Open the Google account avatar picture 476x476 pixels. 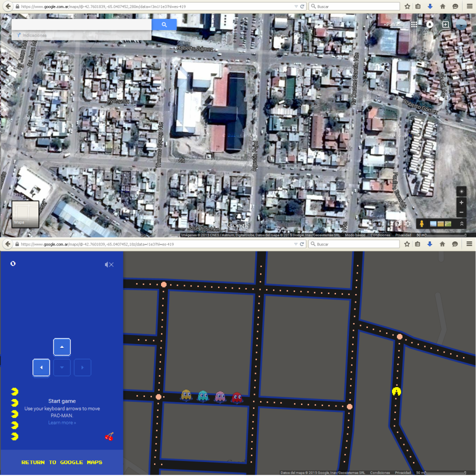(x=461, y=24)
